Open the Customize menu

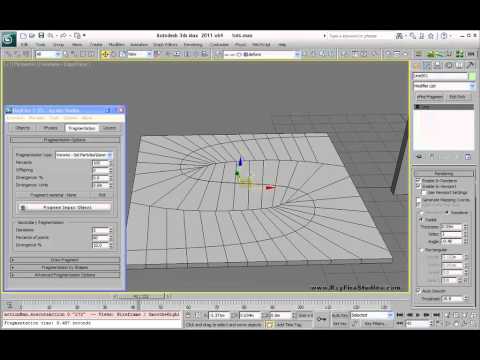219,45
